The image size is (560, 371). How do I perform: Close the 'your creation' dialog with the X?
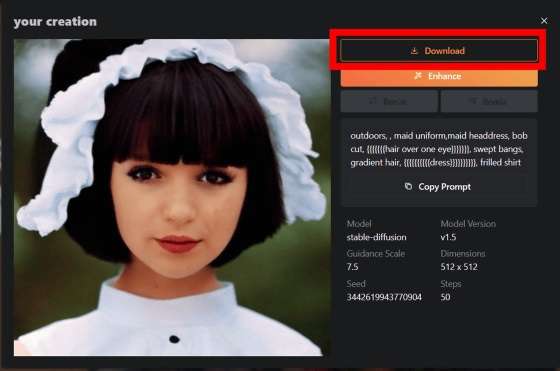point(544,21)
